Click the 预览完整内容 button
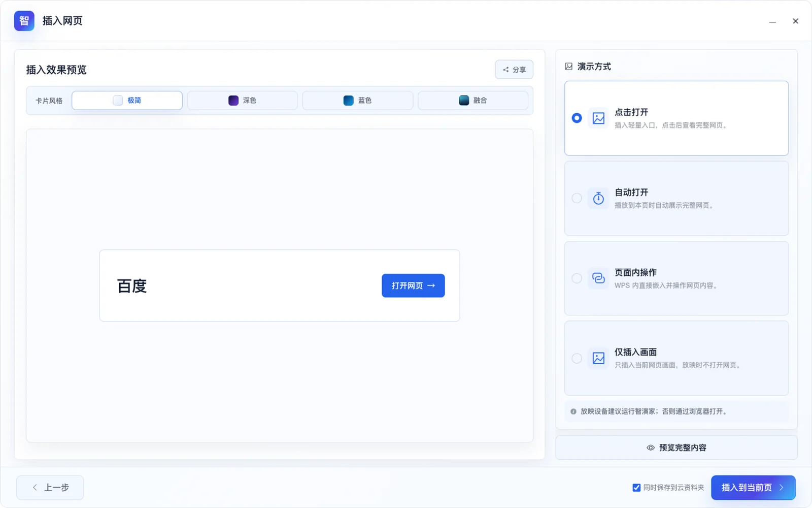Image resolution: width=812 pixels, height=508 pixels. 676,448
